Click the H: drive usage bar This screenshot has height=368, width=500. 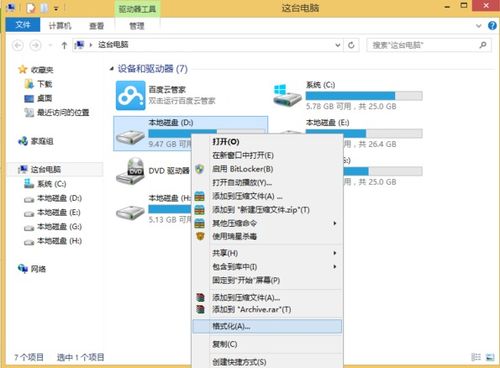pos(170,209)
